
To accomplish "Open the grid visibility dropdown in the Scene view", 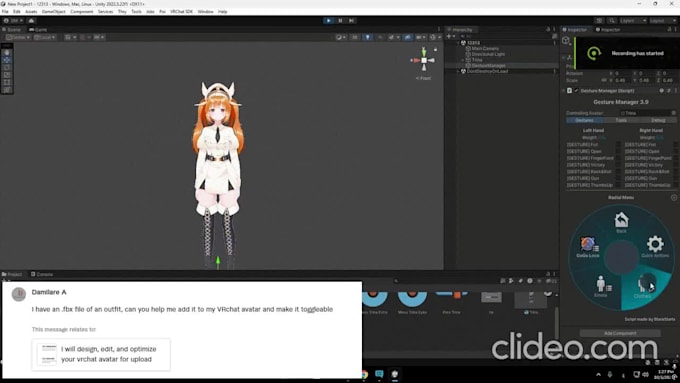I will [x=70, y=37].
